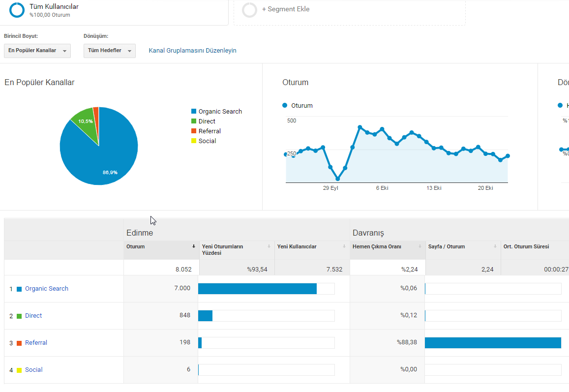The image size is (569, 392).
Task: Click the Yeni Kullanıcılar sort arrow
Action: 344,246
